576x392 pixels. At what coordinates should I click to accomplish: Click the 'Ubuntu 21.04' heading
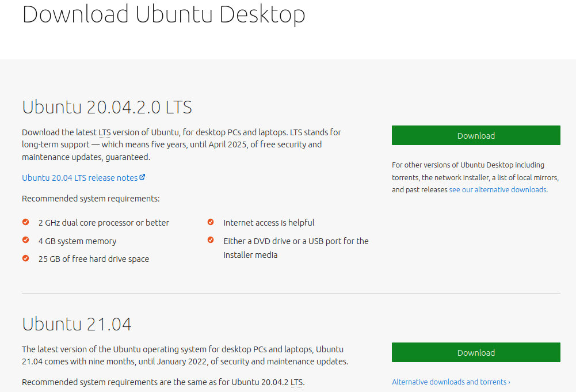77,324
